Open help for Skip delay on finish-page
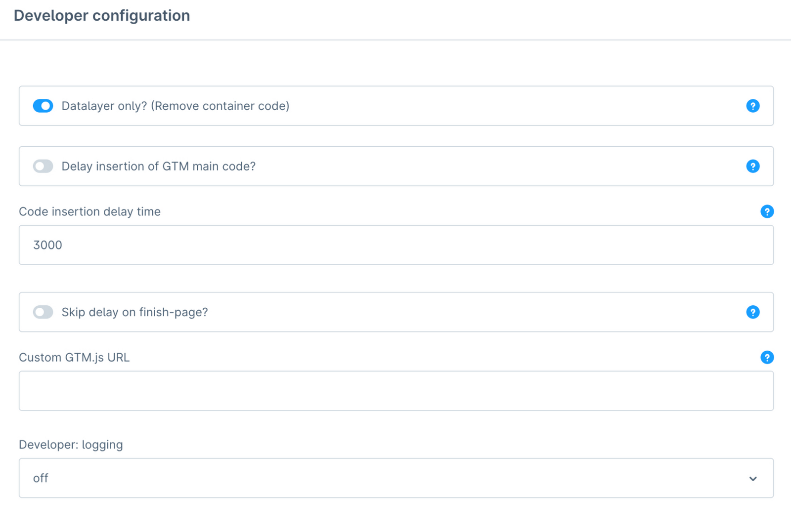This screenshot has width=791, height=532. [x=752, y=312]
